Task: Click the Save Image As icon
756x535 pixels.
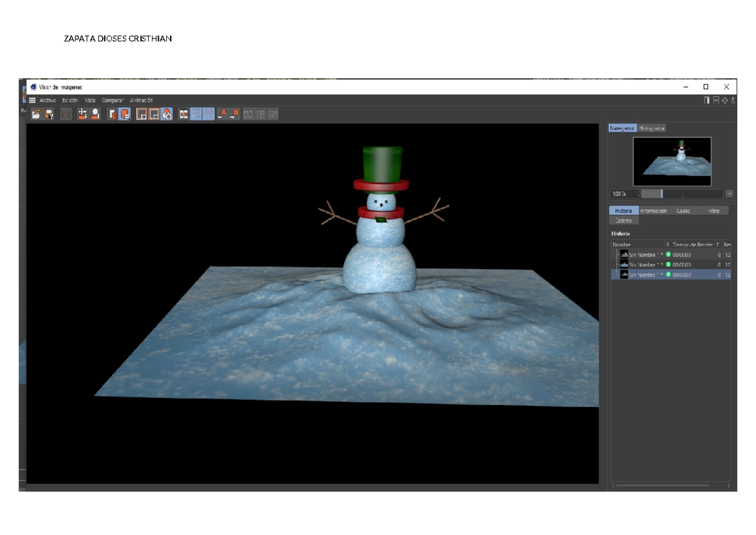Action: (49, 114)
